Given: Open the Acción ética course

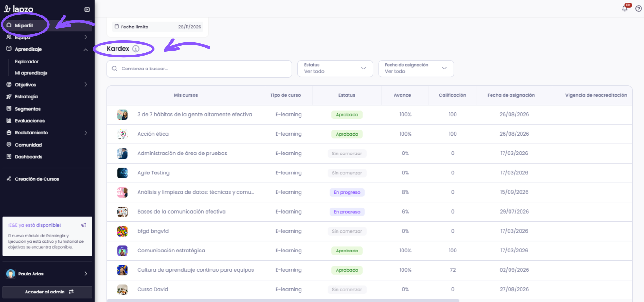Looking at the screenshot, I should point(153,134).
